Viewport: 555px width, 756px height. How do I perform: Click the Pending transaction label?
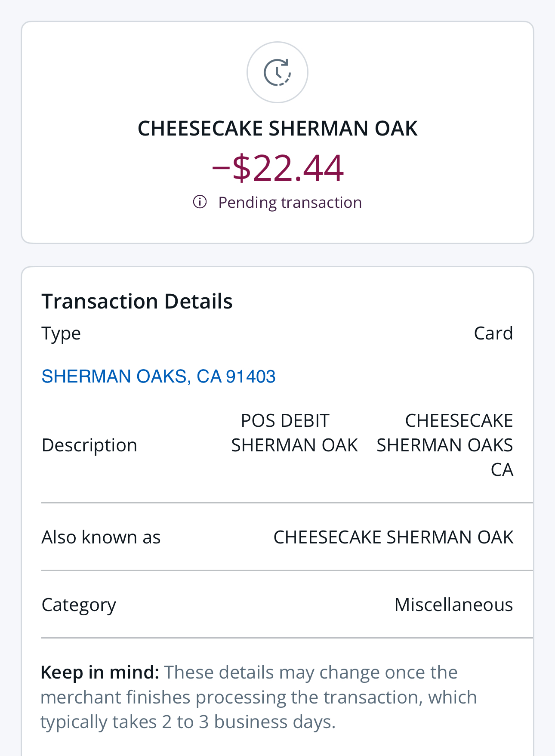coord(290,202)
